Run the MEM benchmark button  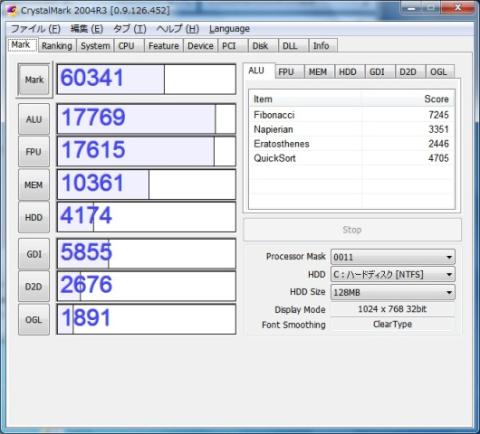pos(34,185)
